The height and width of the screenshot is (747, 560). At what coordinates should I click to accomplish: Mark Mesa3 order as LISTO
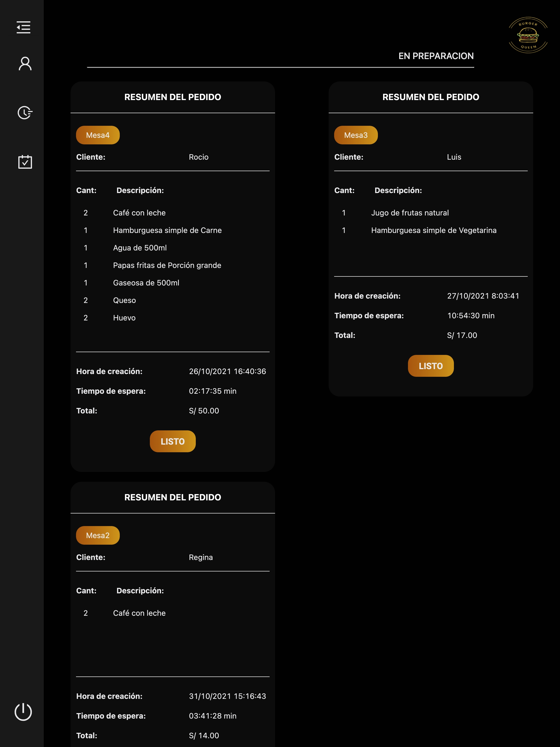pos(430,366)
